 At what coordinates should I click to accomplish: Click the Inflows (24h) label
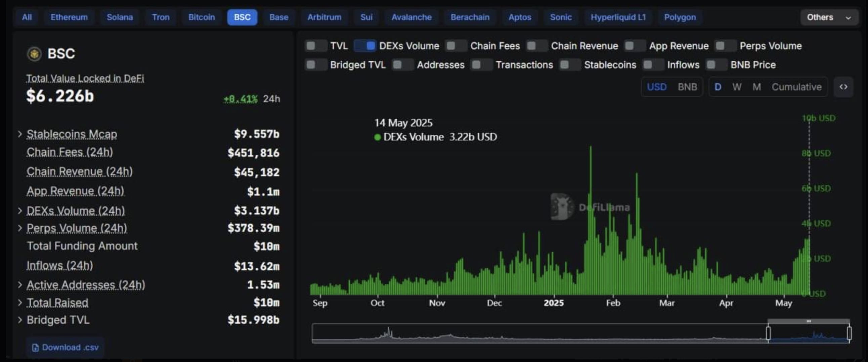point(60,266)
